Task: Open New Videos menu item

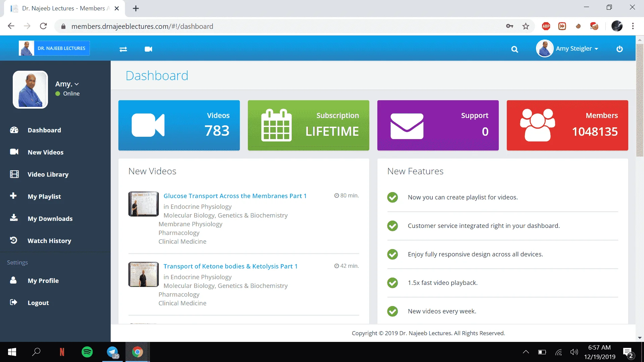Action: pyautogui.click(x=46, y=152)
